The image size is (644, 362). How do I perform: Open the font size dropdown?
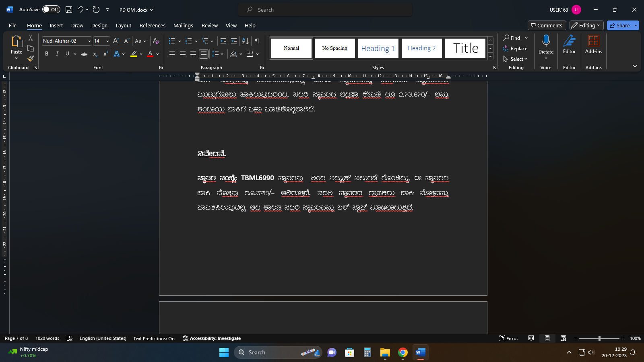point(107,41)
